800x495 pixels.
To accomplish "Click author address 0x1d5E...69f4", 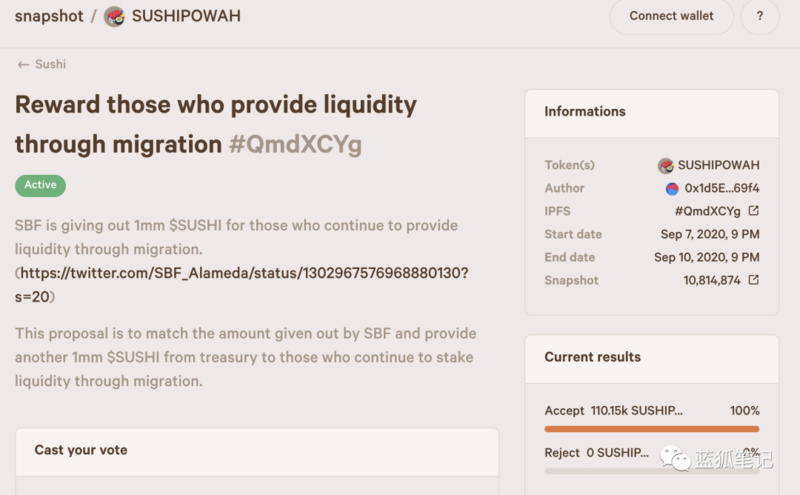I will click(721, 188).
